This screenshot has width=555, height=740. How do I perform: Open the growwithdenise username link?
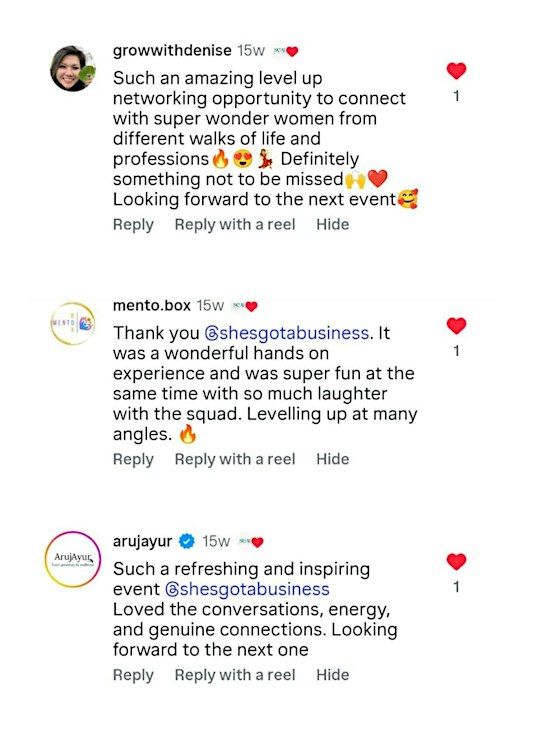[172, 50]
